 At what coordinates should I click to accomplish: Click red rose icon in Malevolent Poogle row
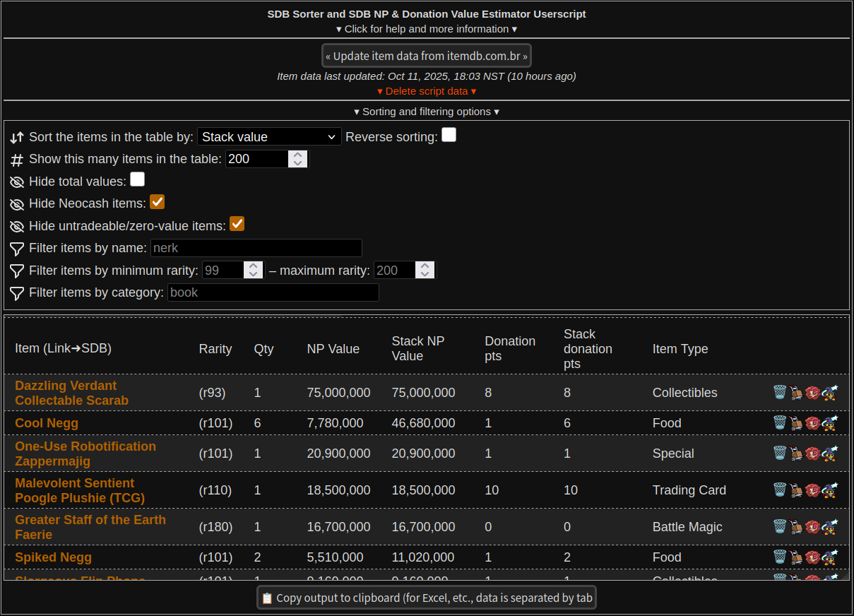tap(812, 490)
